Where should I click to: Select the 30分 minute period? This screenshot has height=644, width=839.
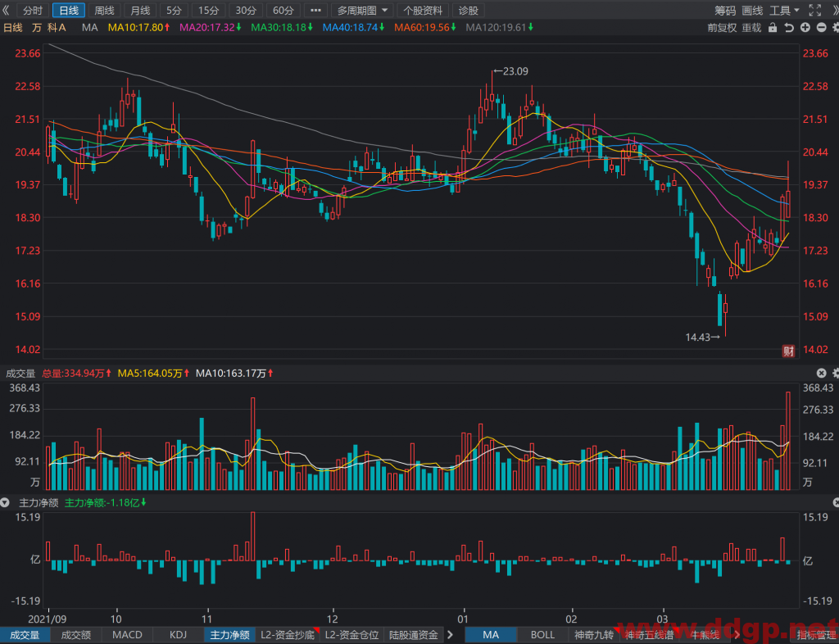pos(246,10)
